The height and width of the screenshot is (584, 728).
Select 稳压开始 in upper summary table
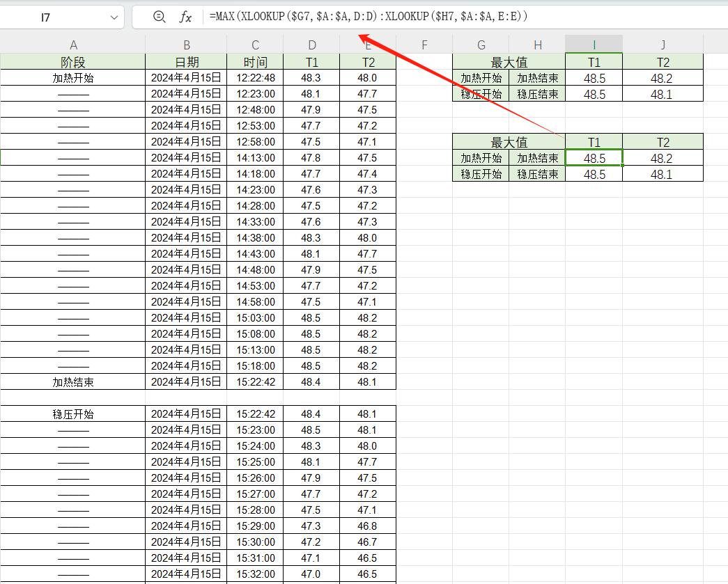481,94
